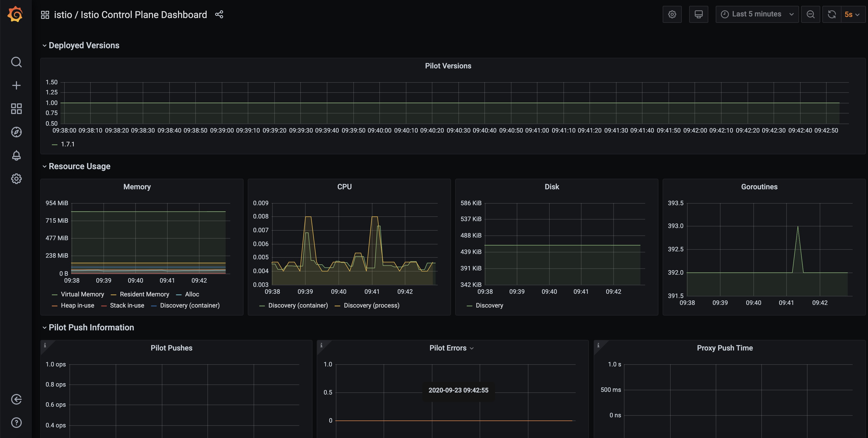Cycle view mode with monitor icon

(698, 15)
